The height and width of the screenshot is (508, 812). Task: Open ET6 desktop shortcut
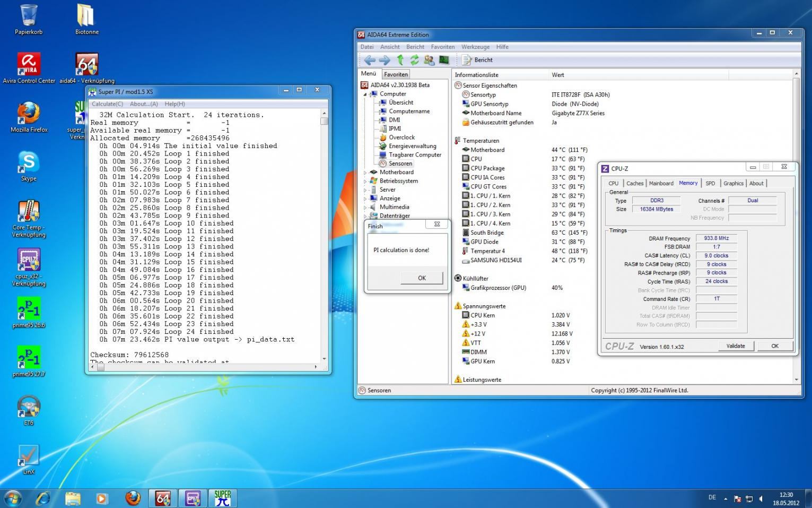(x=29, y=410)
